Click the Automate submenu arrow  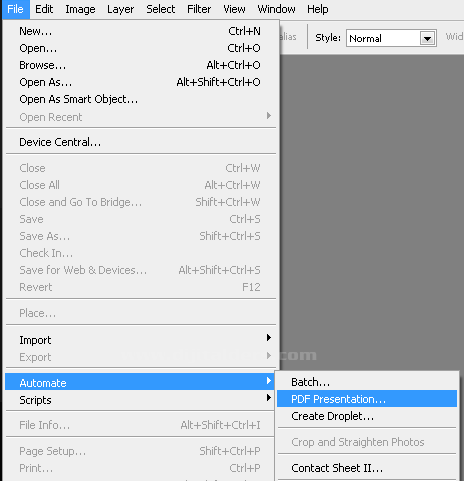(x=269, y=381)
